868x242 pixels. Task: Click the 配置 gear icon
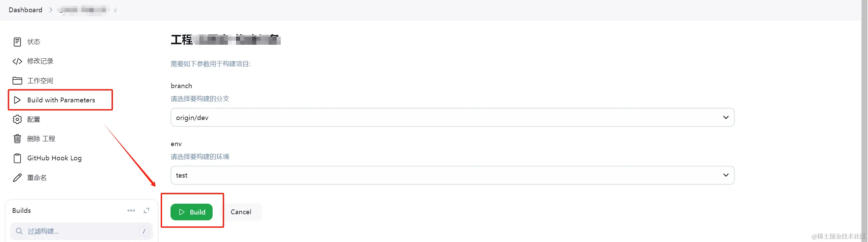click(17, 119)
